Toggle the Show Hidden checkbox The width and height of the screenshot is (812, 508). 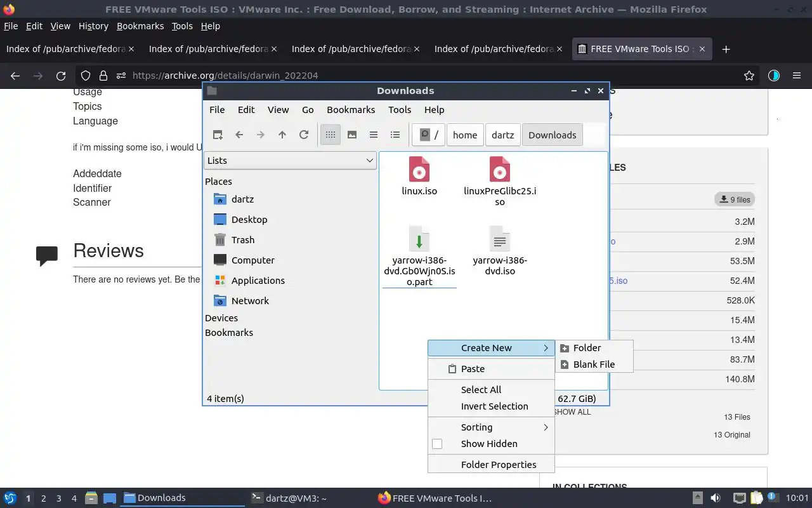[x=437, y=444]
